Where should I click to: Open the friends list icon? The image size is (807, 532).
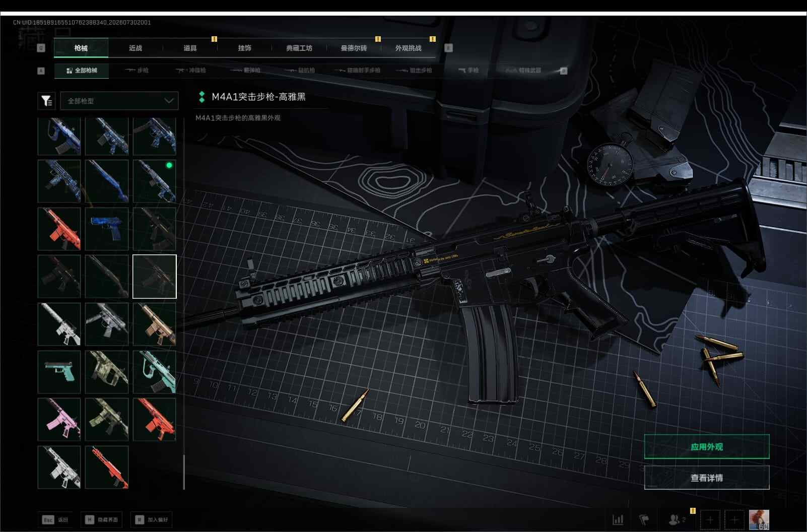tap(676, 519)
